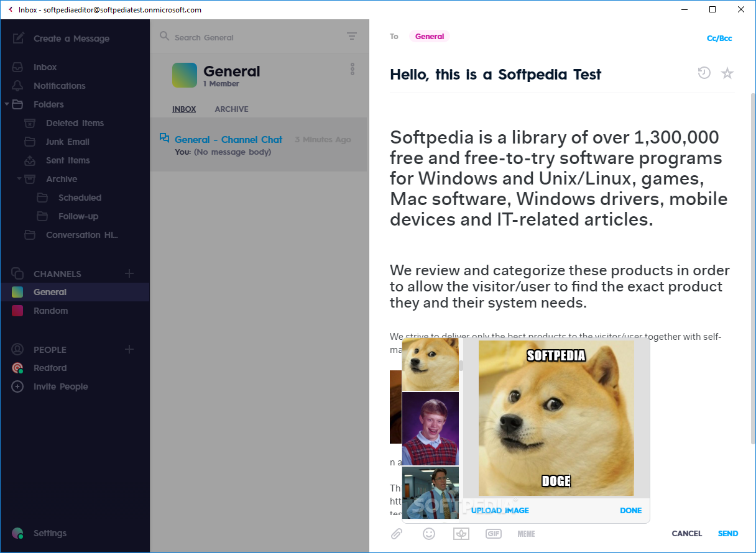The image size is (756, 553).
Task: Click the back arrow in title bar
Action: pos(10,10)
